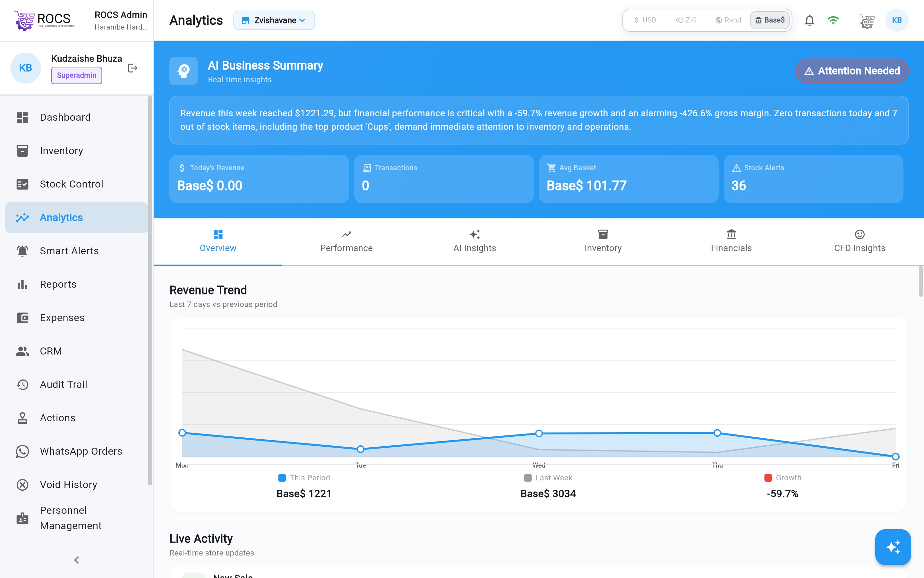Click the main content vertical scrollbar
Viewport: 924px width, 578px height.
(920, 281)
